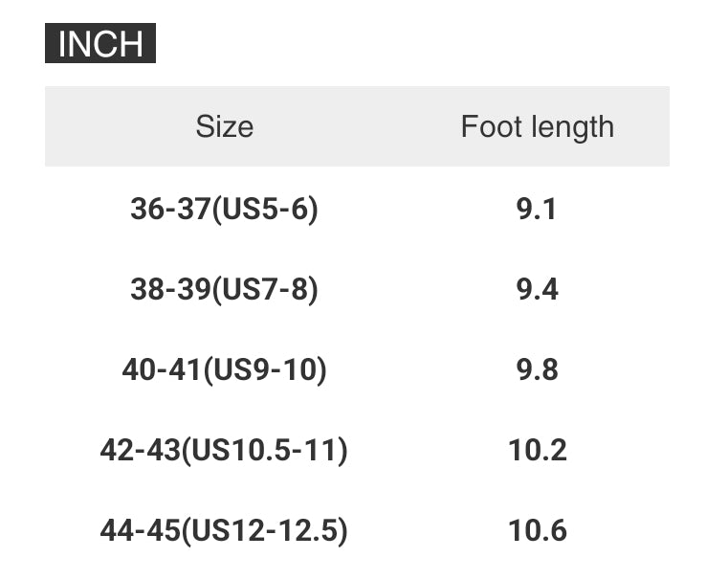This screenshot has width=728, height=580.
Task: Select the 9.8 foot length value
Action: point(537,369)
